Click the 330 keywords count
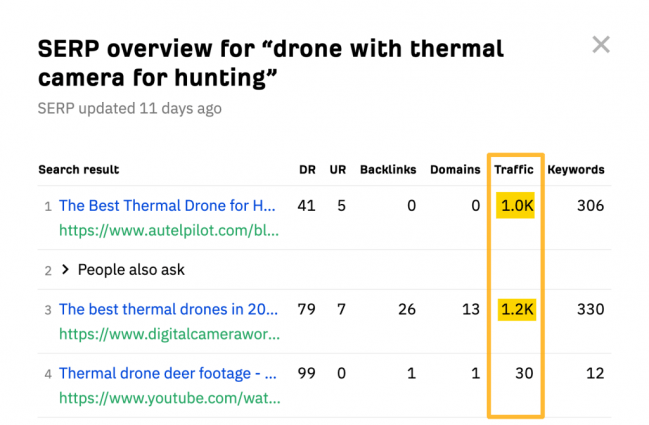 [x=590, y=309]
